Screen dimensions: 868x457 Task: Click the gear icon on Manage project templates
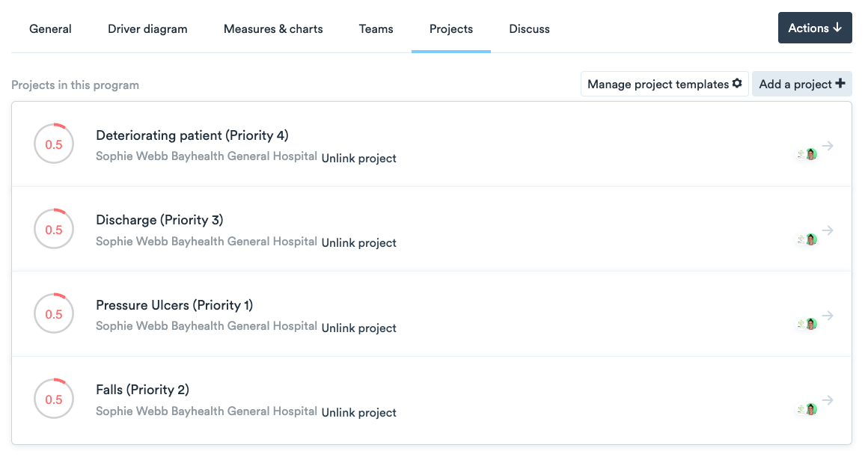(738, 83)
